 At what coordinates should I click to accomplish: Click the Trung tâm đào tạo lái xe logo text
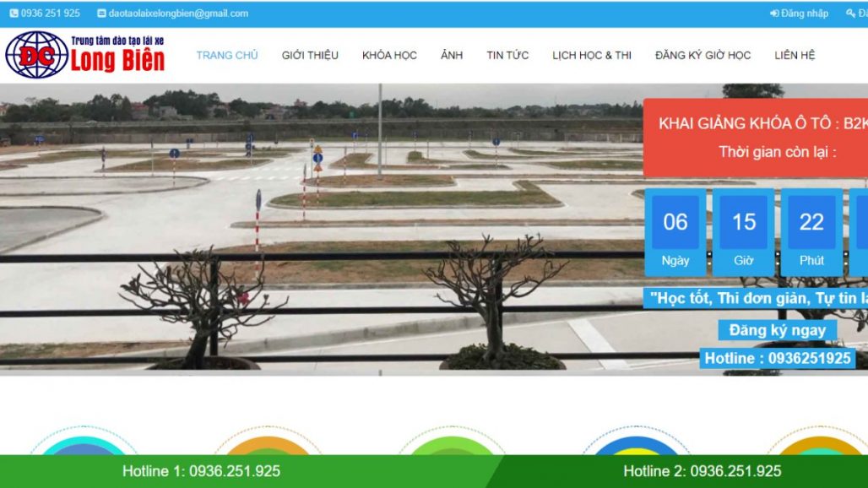(x=117, y=41)
